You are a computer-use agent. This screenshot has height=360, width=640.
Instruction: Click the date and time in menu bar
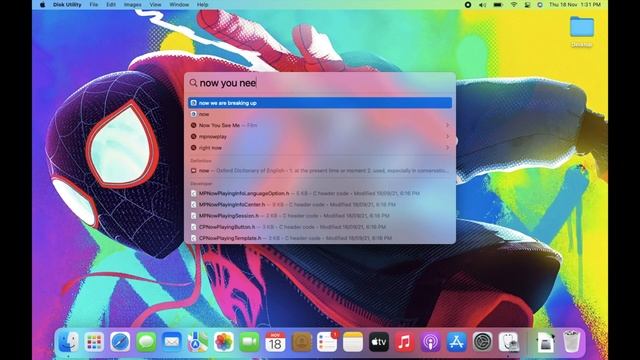[575, 4]
